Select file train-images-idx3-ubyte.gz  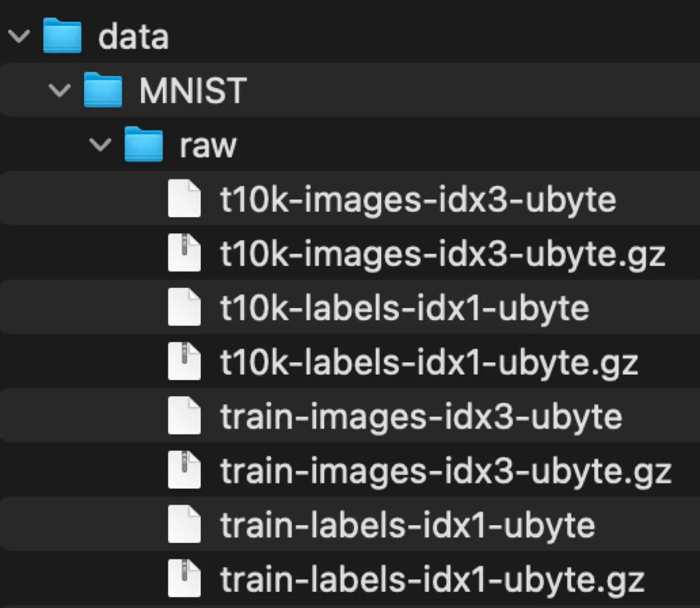point(446,472)
